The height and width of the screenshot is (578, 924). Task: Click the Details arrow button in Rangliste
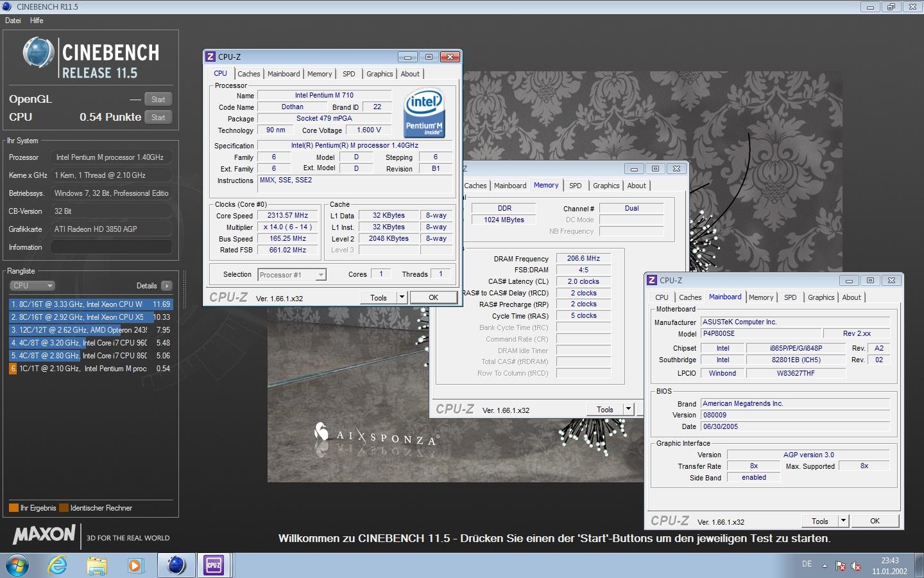[167, 286]
